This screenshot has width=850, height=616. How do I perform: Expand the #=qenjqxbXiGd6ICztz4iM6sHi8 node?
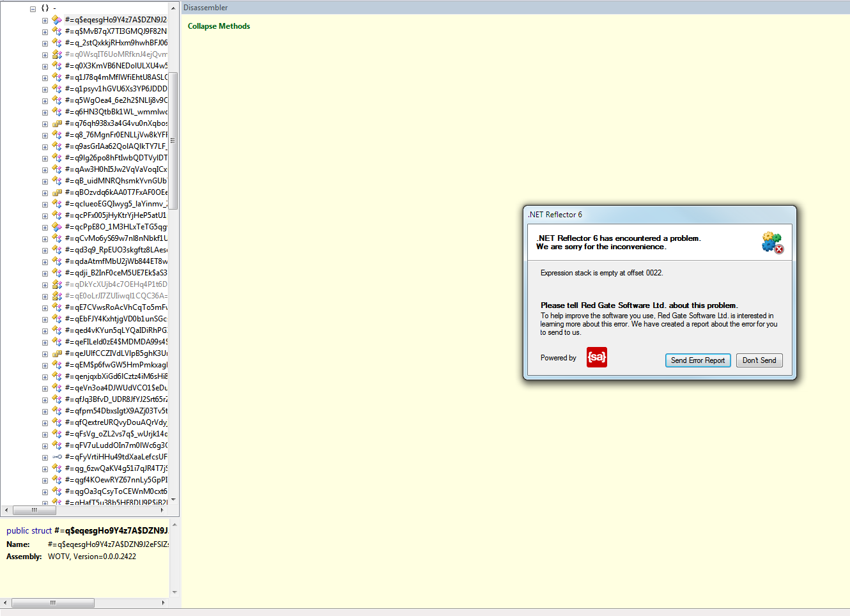(45, 377)
